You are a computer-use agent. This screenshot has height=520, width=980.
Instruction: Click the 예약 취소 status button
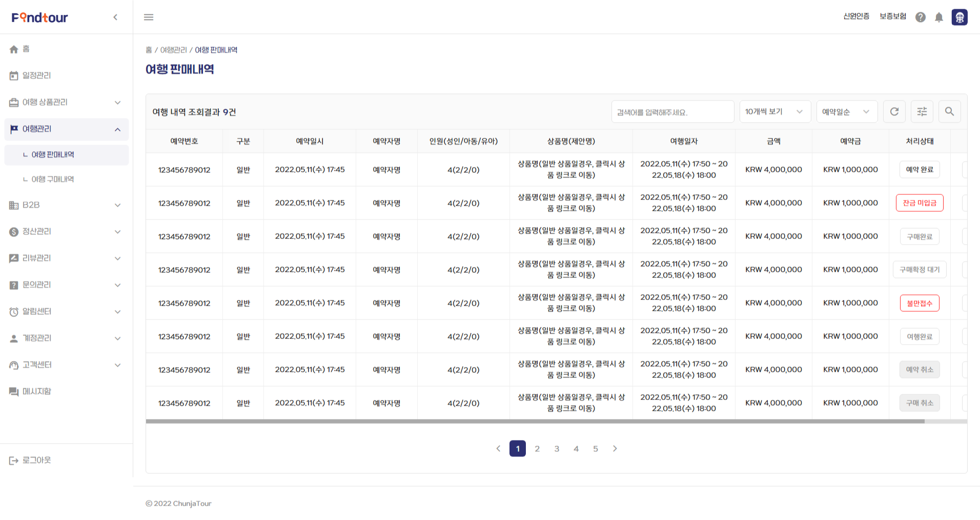click(920, 370)
